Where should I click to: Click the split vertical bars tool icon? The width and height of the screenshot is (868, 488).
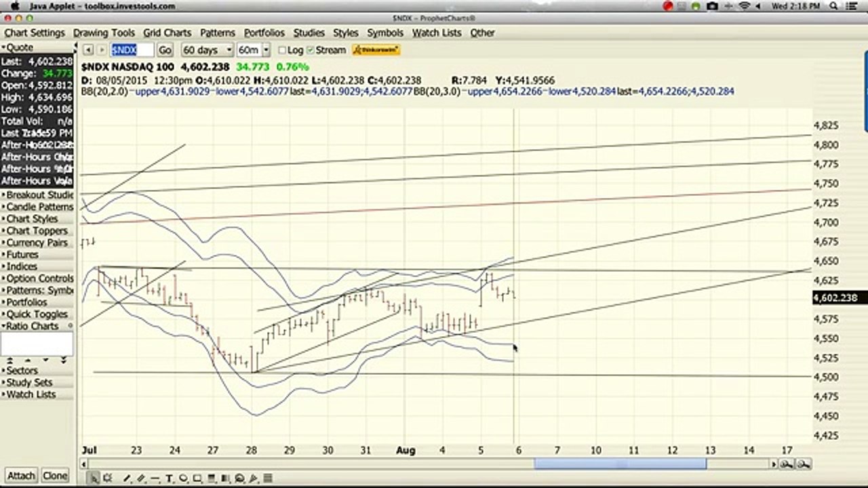pos(225,479)
